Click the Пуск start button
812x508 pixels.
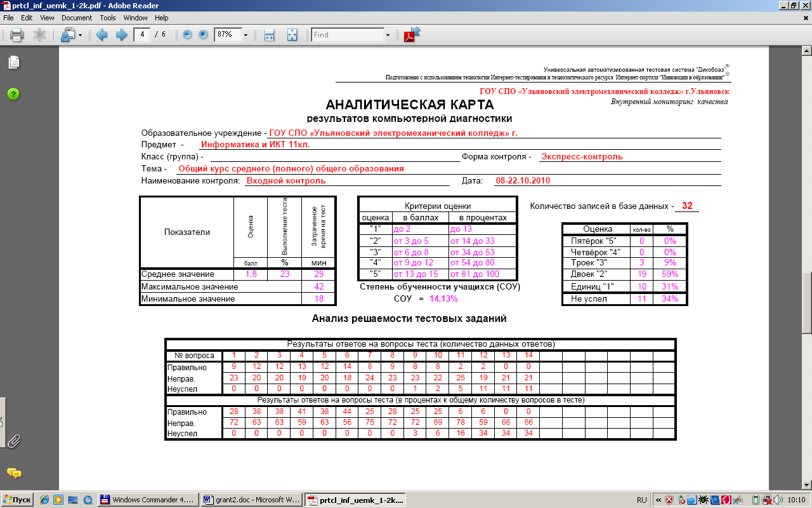pos(17,500)
